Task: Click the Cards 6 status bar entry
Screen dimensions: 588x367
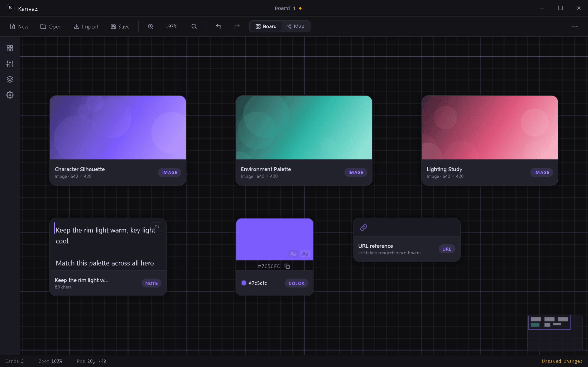Action: click(14, 361)
